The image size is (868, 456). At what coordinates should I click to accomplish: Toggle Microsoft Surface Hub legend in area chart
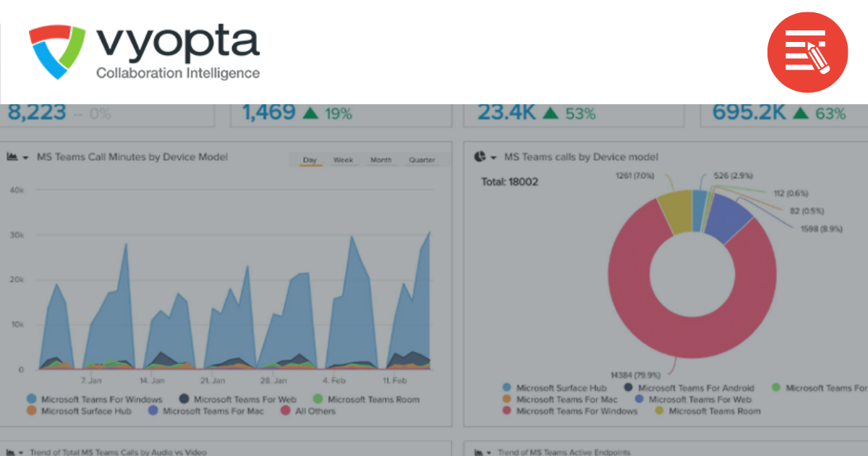80,411
